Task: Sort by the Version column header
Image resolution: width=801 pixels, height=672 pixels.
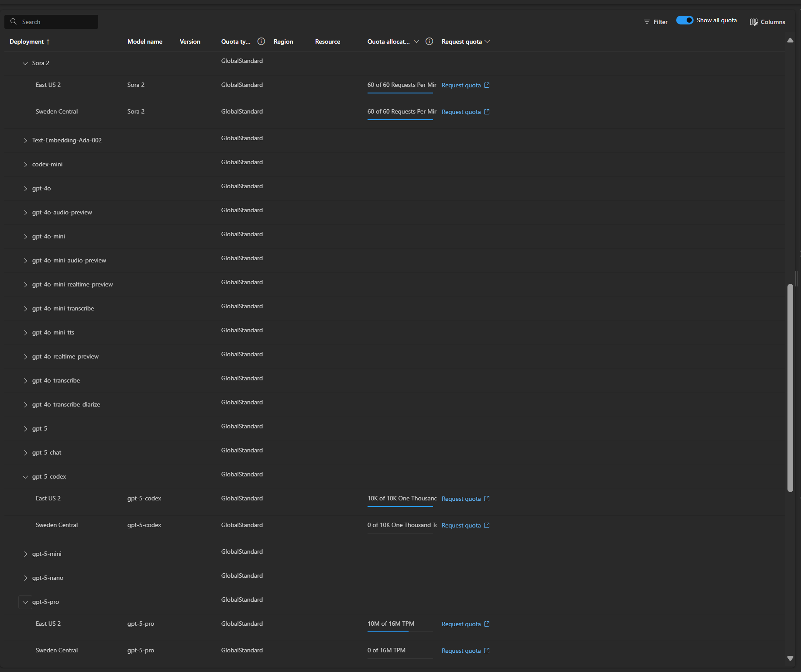Action: [190, 41]
